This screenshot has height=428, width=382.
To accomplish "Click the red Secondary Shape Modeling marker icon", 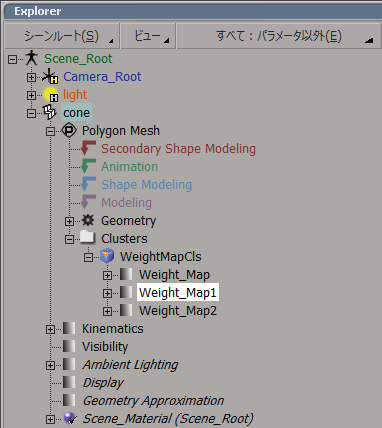I will coord(88,148).
